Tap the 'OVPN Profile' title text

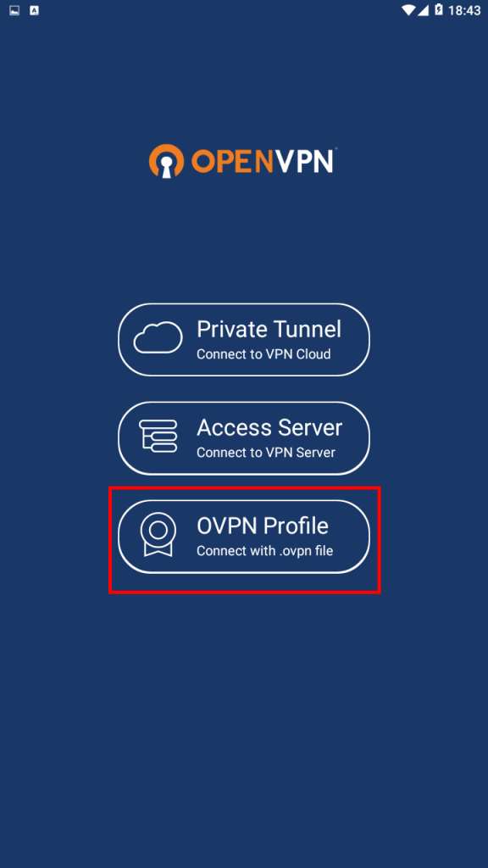pyautogui.click(x=263, y=526)
